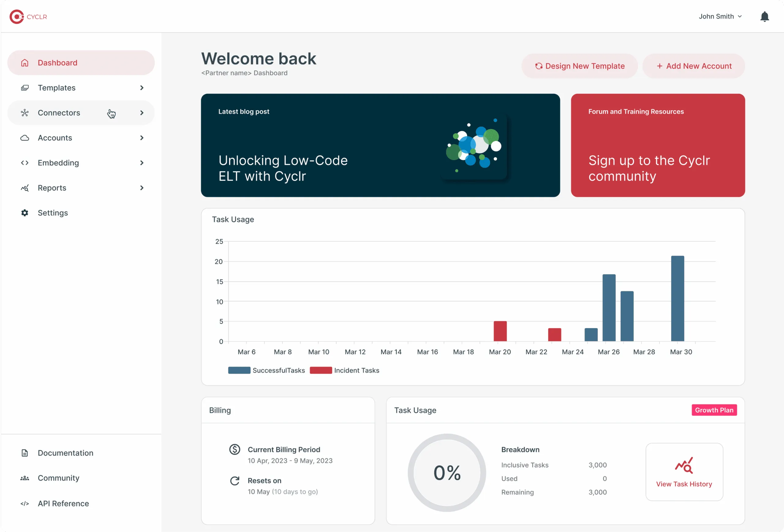Open notifications via the bell icon
The image size is (784, 532).
(764, 16)
